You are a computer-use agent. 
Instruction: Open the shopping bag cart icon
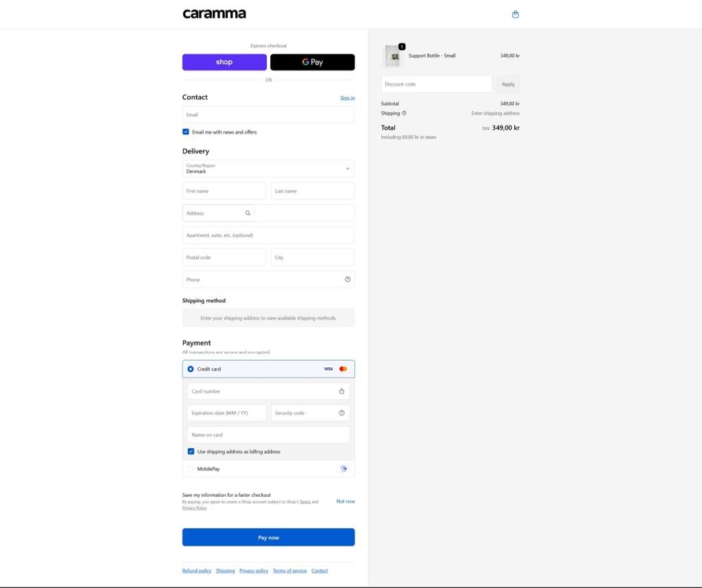click(x=516, y=14)
